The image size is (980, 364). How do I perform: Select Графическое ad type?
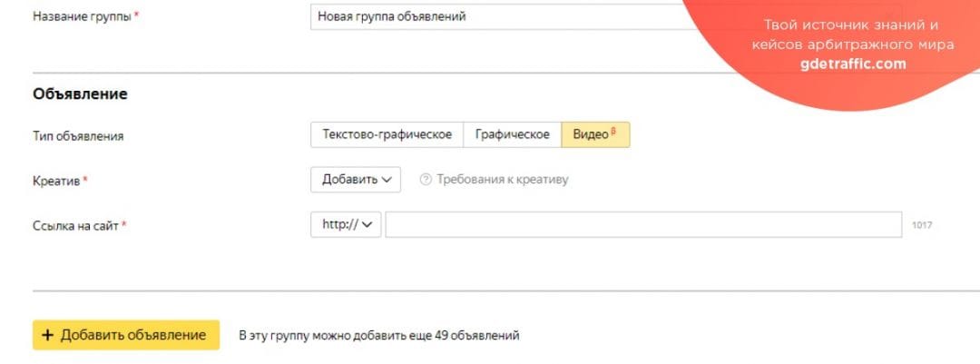[x=512, y=134]
